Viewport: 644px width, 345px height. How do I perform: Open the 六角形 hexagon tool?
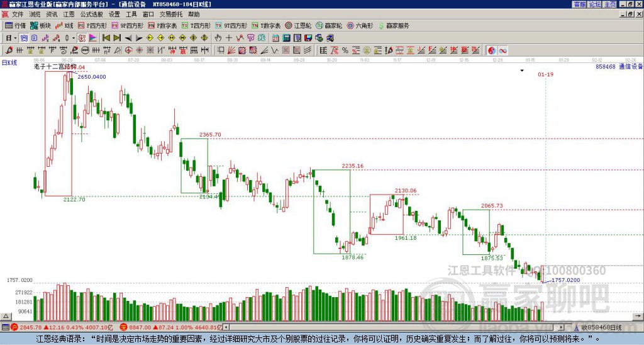pyautogui.click(x=360, y=26)
